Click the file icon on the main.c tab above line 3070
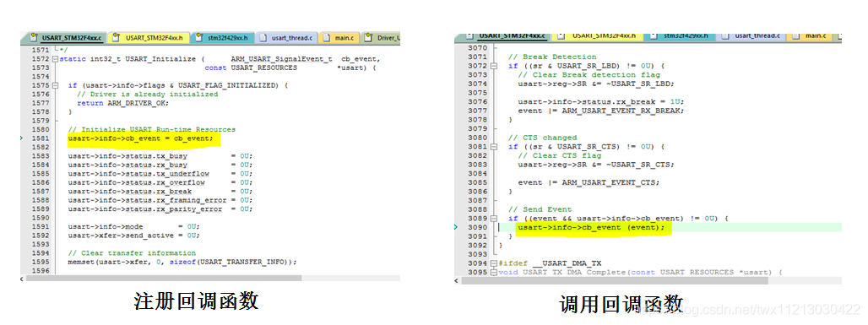Viewport: 868px width, 325px height. point(796,36)
